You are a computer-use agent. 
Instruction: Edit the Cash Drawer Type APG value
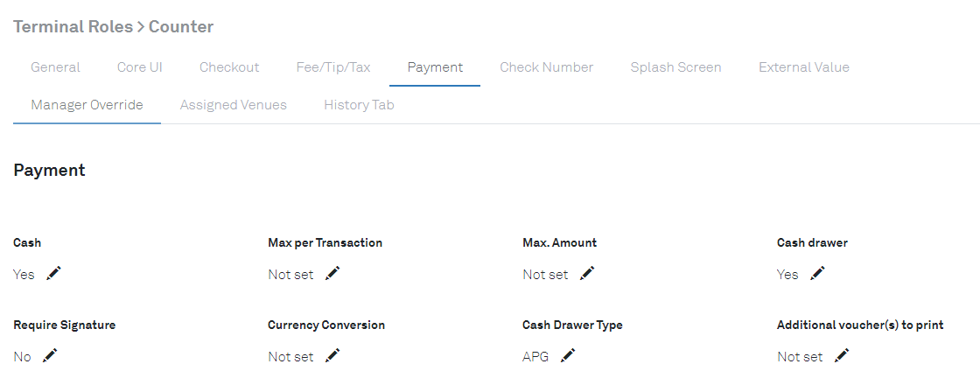(x=568, y=356)
